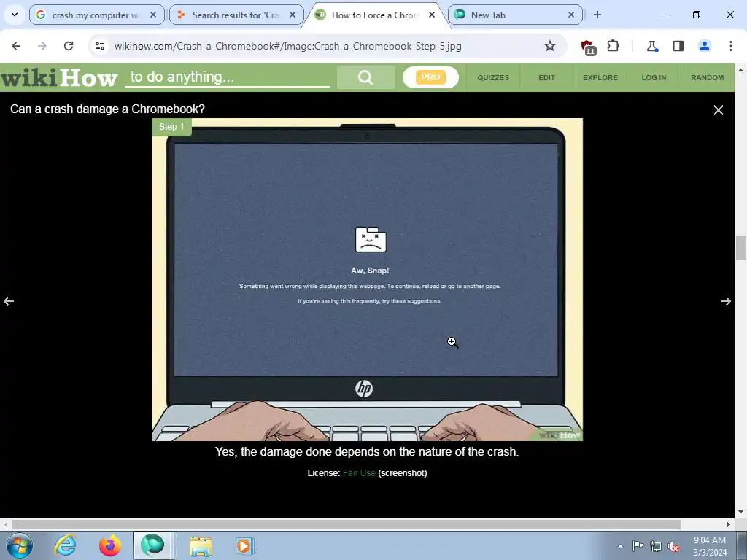Viewport: 747px width, 560px height.
Task: Click RANDOM in the header
Action: pyautogui.click(x=708, y=77)
